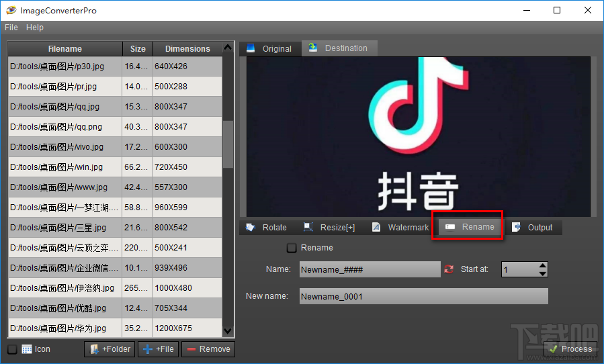Click the Watermark tab icon
604x364 pixels.
coord(376,227)
